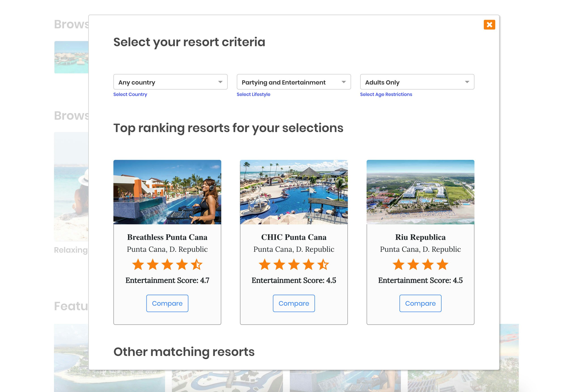Select the Riu Republica resort name
Viewport: 581px width, 392px height.
[x=420, y=237]
